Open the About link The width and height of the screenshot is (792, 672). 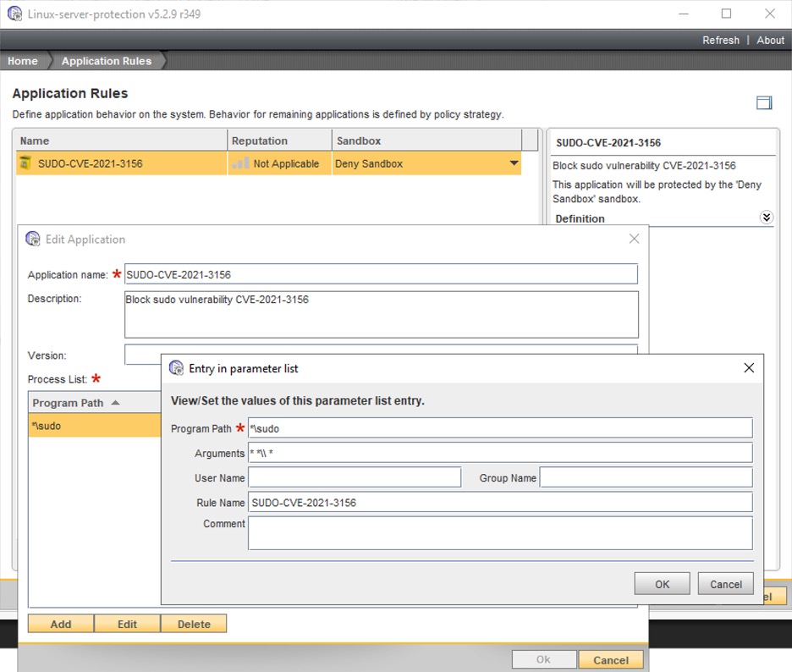coord(770,40)
